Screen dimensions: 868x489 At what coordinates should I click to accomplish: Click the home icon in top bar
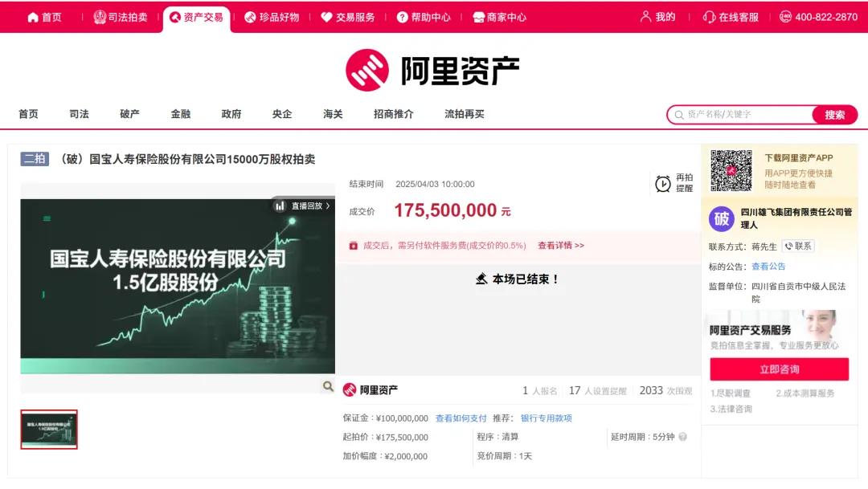33,17
